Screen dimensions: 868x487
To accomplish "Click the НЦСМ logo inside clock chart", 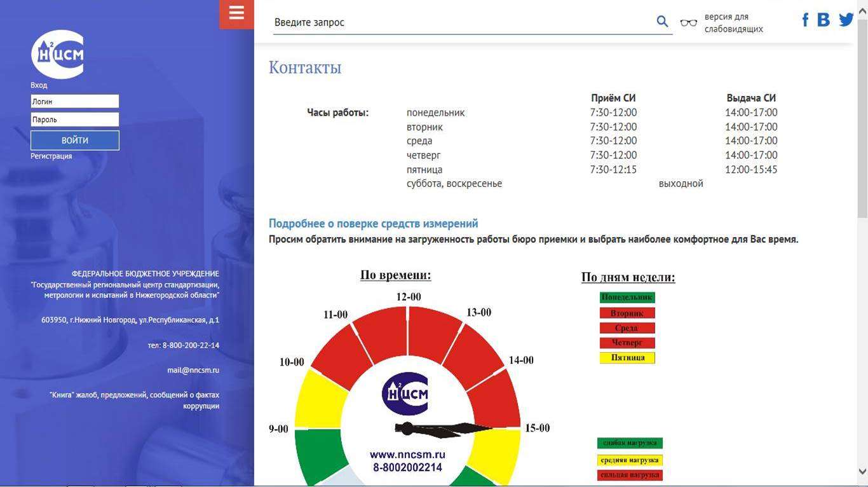I will (405, 394).
